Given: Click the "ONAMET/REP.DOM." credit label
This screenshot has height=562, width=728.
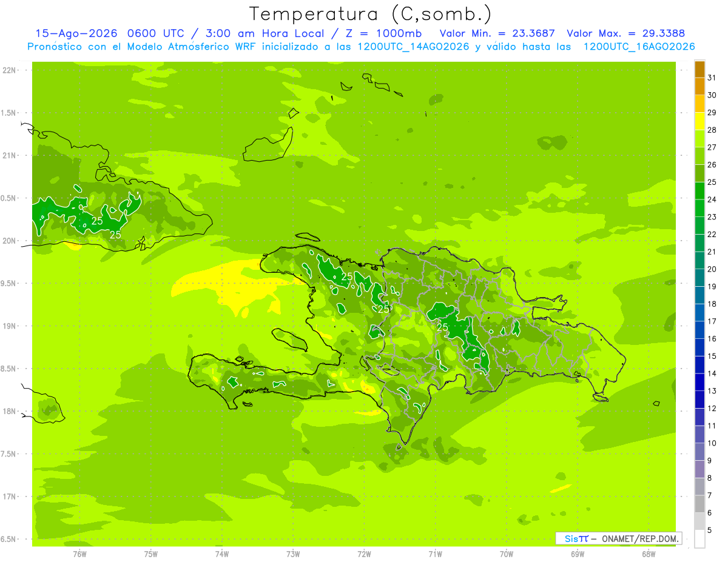Looking at the screenshot, I should (x=641, y=538).
